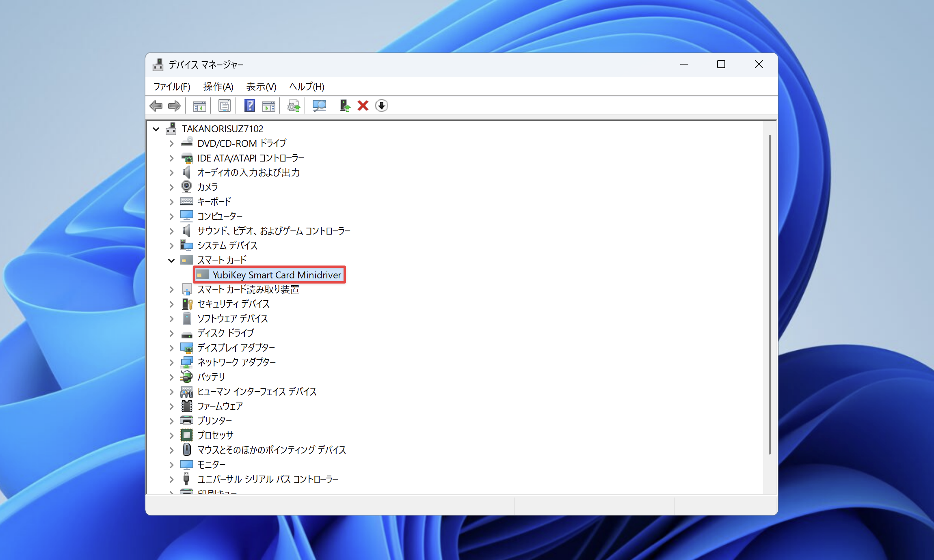Viewport: 934px width, 560px height.
Task: Open the ヘルプ(H) menu
Action: pos(307,86)
